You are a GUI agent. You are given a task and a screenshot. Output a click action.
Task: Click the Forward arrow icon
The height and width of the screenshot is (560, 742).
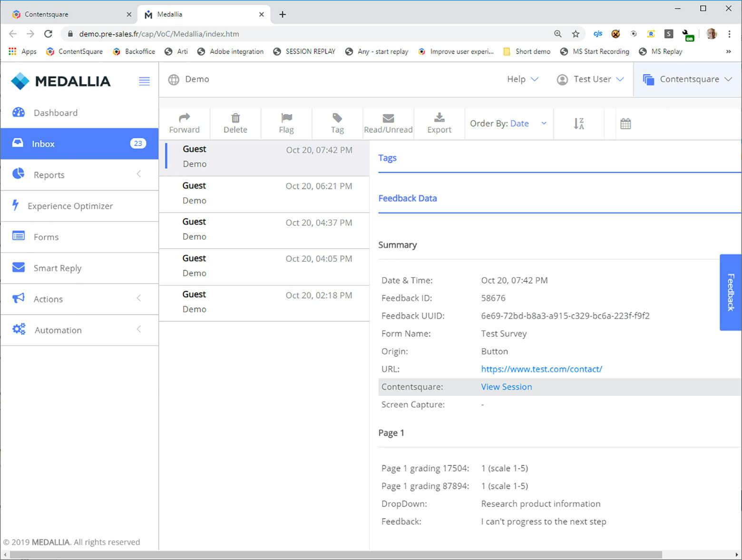(184, 118)
